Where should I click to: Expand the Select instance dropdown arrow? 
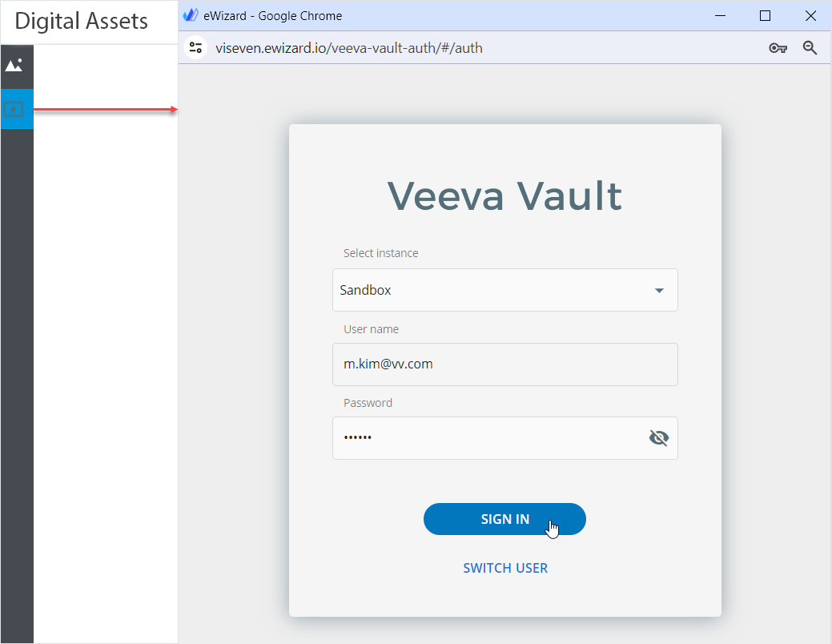click(x=659, y=290)
